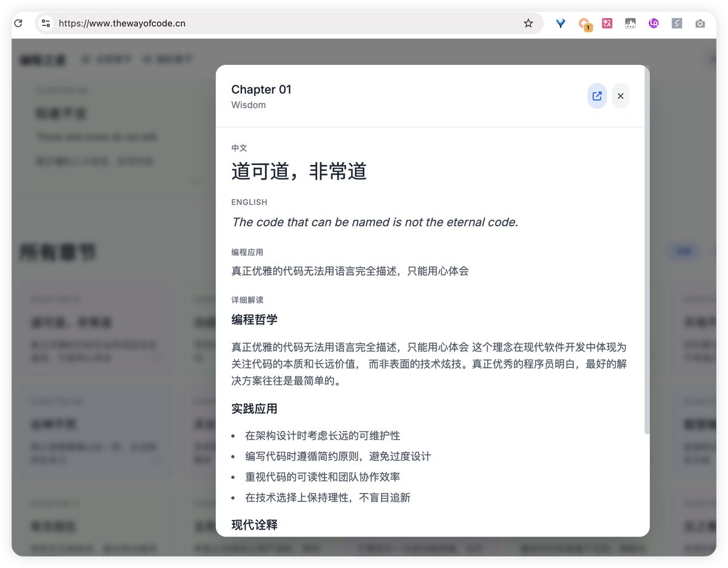The height and width of the screenshot is (568, 728).
Task: Open Chapter 01 via the external-link button
Action: [596, 96]
